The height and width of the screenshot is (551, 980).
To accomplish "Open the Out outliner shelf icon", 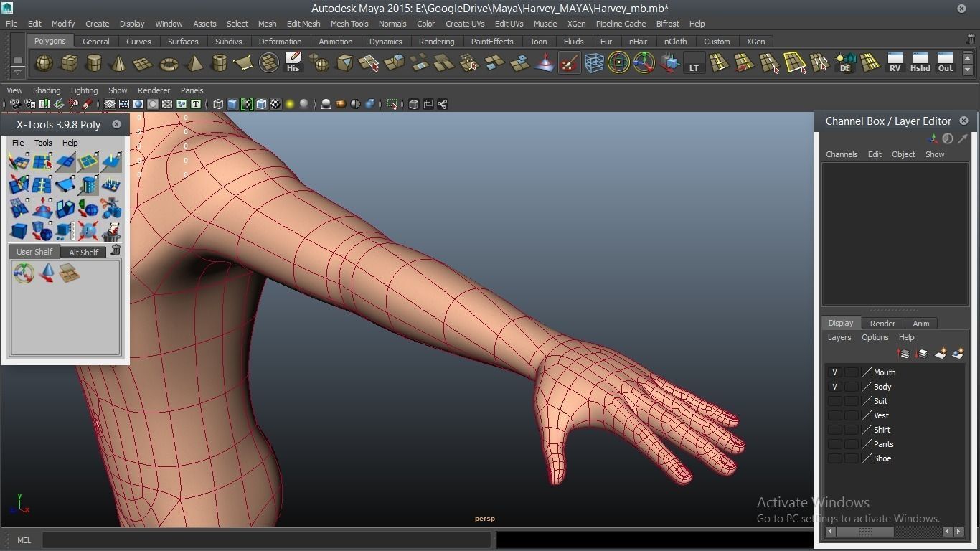I will (x=945, y=63).
